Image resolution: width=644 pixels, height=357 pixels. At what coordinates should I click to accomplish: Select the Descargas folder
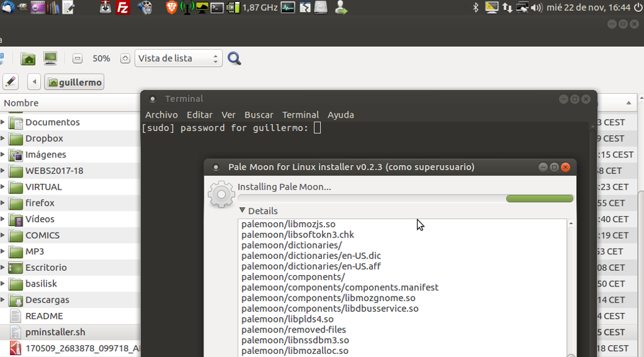pos(70,300)
